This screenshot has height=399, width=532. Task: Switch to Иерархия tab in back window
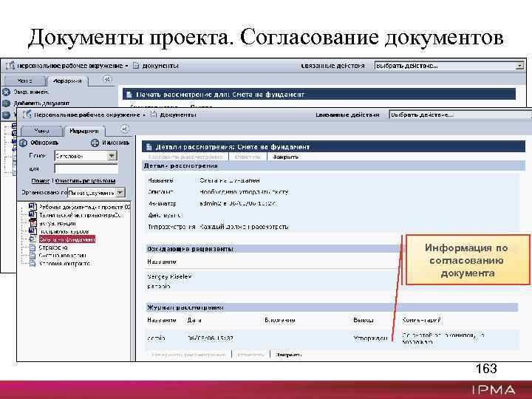click(67, 81)
